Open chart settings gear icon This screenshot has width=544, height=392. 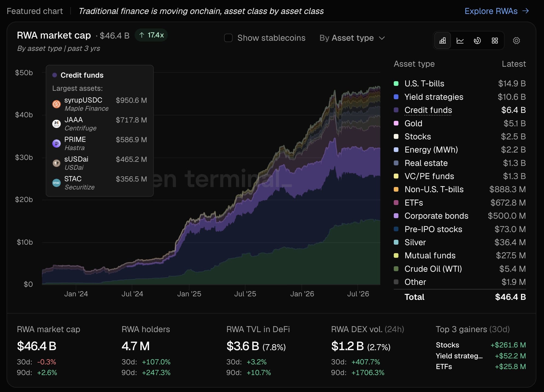coord(516,41)
